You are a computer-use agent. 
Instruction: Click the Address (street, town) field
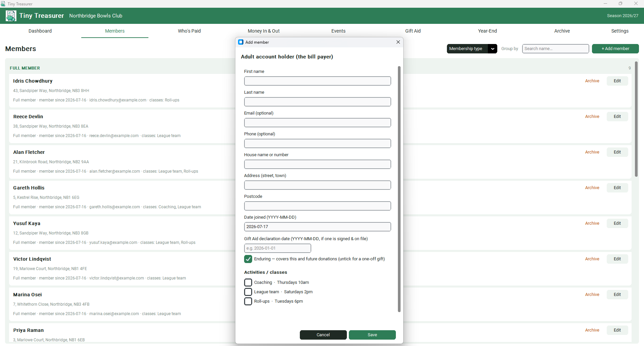(318, 185)
